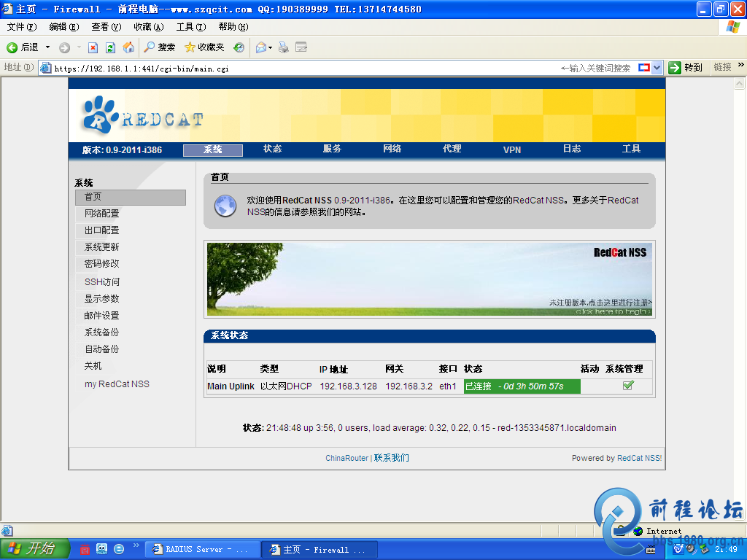Open the History toolbar icon
747x560 pixels.
pos(239,47)
